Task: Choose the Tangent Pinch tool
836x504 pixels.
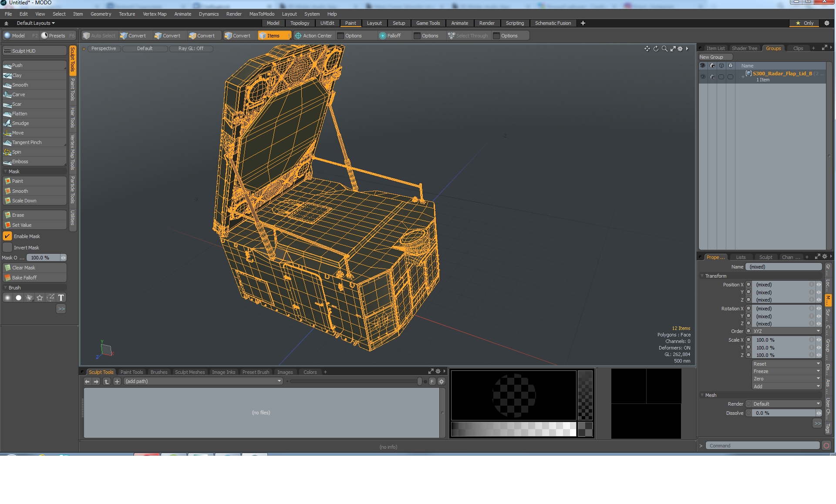Action: (34, 142)
